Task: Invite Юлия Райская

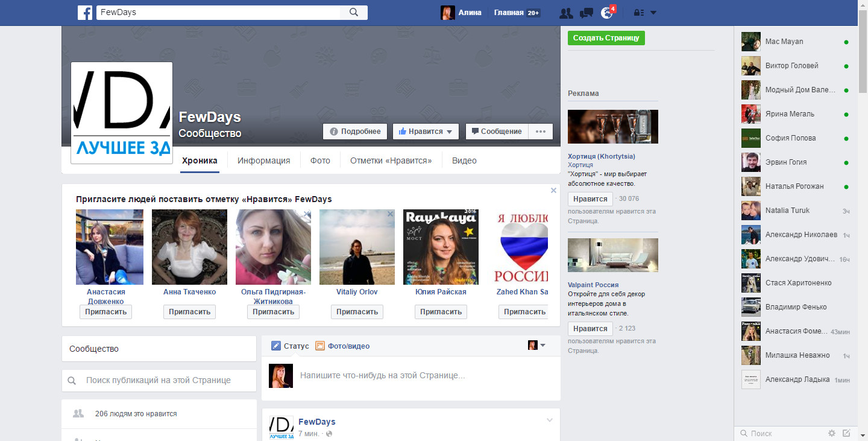Action: click(441, 312)
